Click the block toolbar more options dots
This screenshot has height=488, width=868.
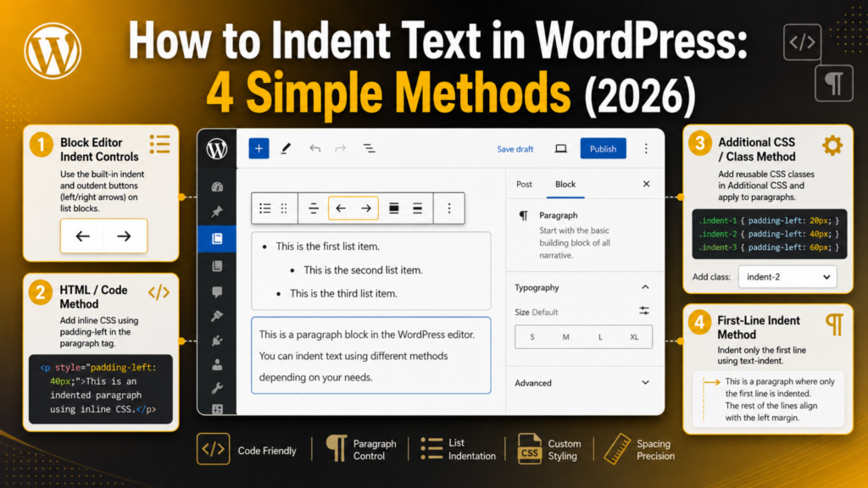(x=449, y=208)
